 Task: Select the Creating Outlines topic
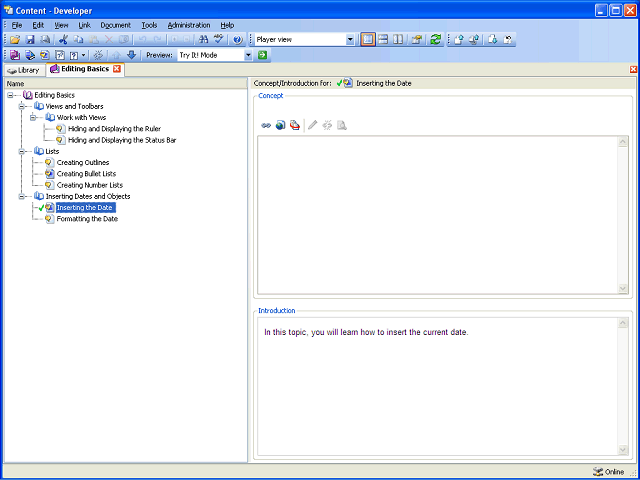click(x=83, y=162)
